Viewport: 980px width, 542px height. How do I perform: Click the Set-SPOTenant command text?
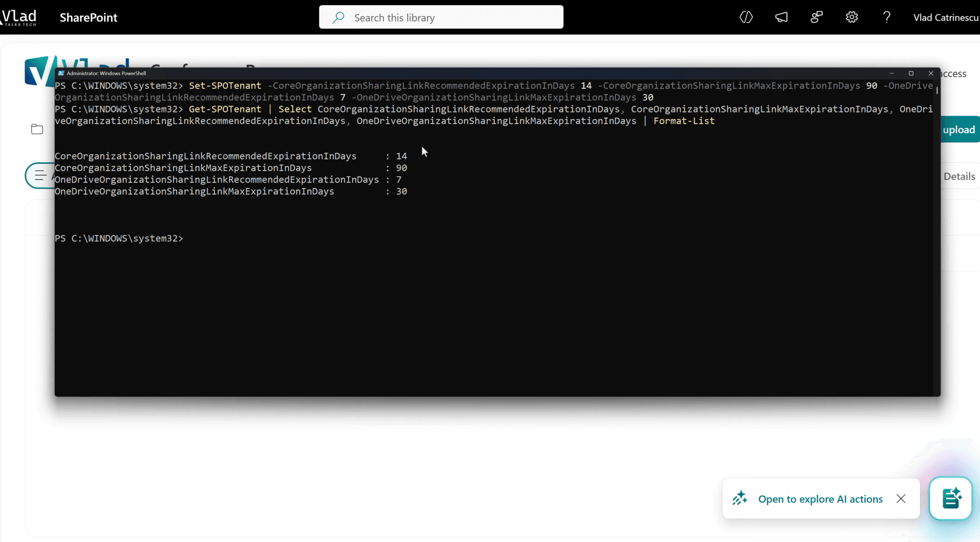[x=225, y=86]
